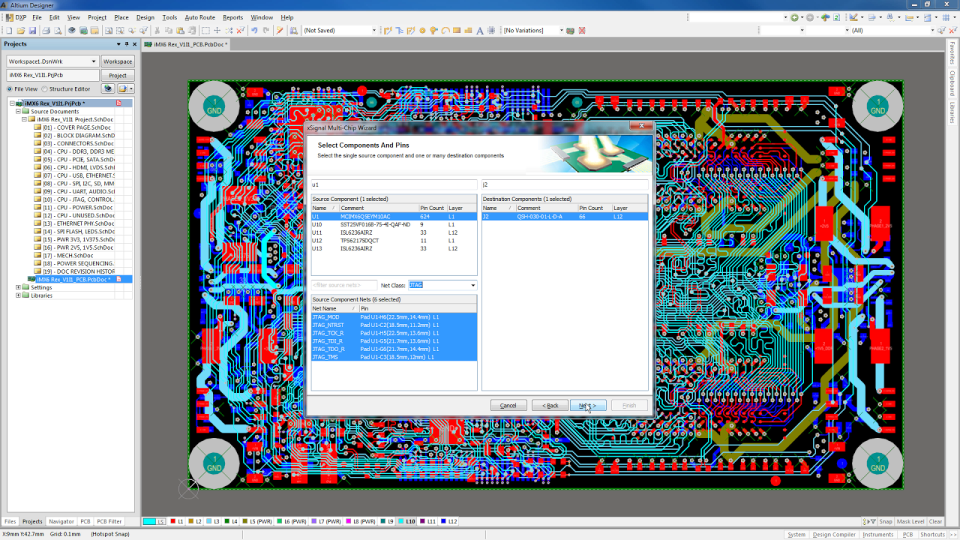Image resolution: width=960 pixels, height=540 pixels.
Task: Expand the Libraries tree node
Action: click(18, 295)
